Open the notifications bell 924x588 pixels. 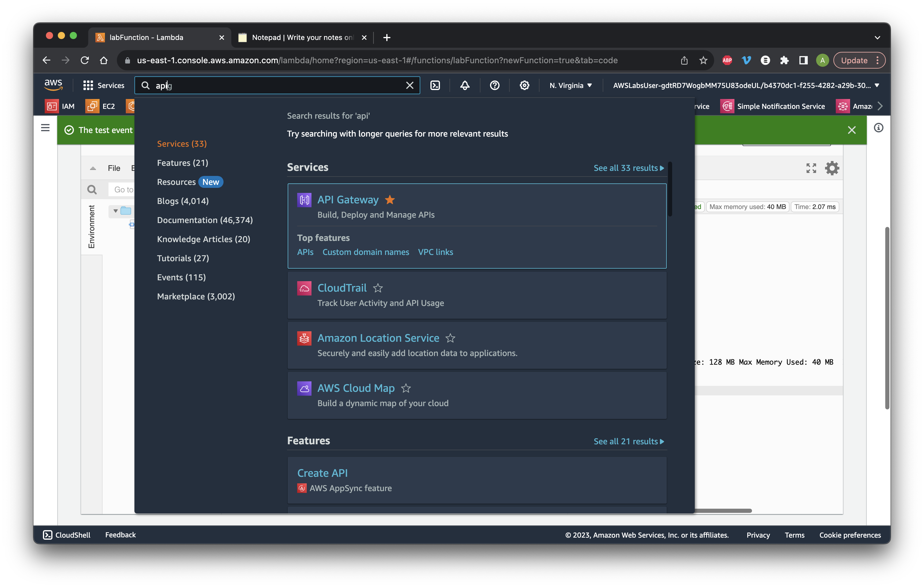coord(465,85)
